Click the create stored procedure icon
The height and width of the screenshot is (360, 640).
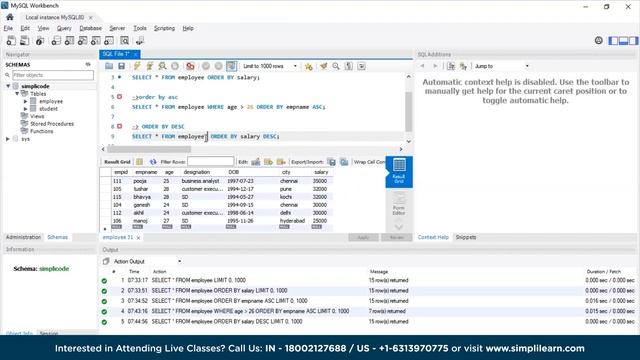pos(96,41)
